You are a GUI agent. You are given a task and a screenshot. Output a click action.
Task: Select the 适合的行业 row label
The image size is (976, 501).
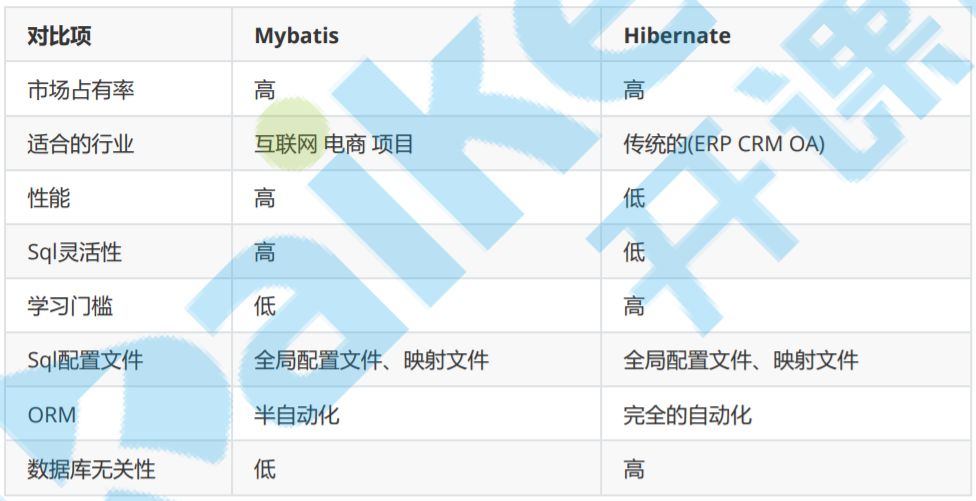point(80,144)
